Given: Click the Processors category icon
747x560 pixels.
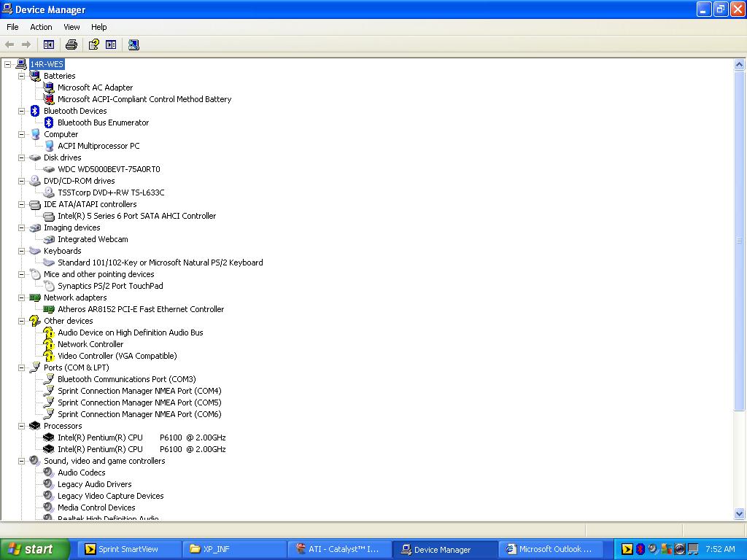Looking at the screenshot, I should click(x=35, y=426).
